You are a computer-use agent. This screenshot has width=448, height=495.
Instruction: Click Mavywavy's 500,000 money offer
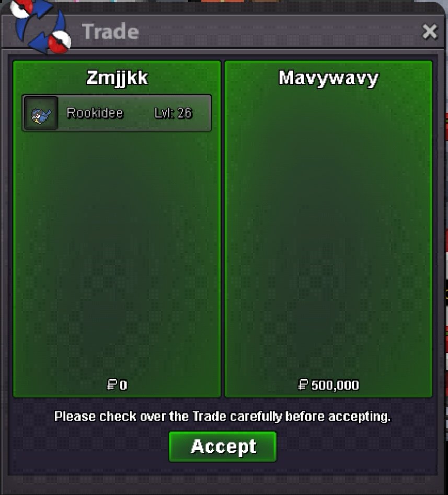tap(335, 385)
